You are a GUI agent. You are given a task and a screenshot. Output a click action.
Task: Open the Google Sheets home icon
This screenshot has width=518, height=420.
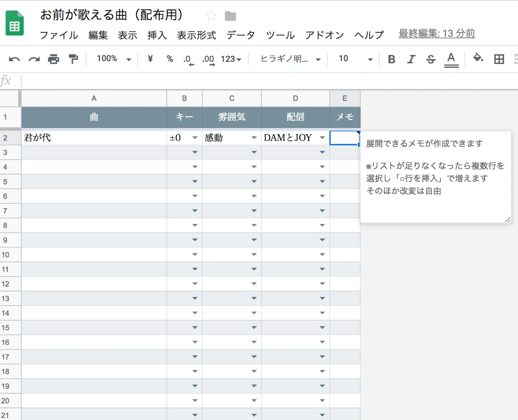coord(15,23)
